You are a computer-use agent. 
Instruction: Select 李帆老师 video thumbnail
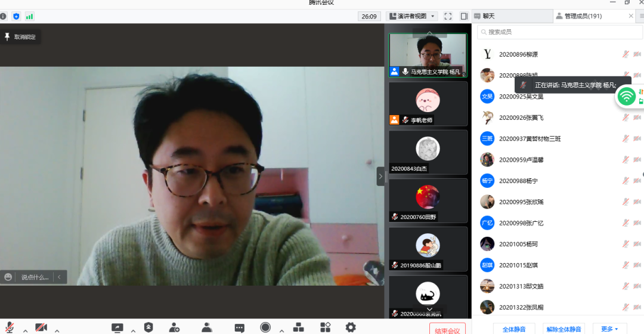coord(428,103)
